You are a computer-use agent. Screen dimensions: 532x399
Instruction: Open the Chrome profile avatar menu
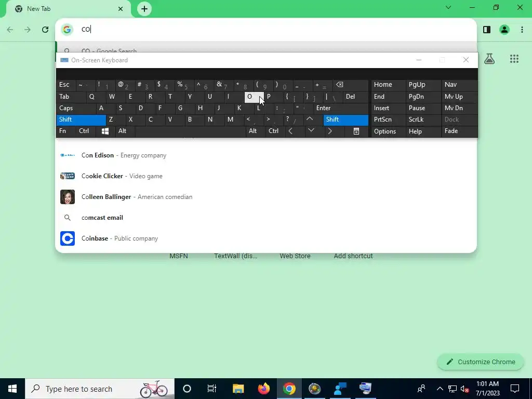504,30
